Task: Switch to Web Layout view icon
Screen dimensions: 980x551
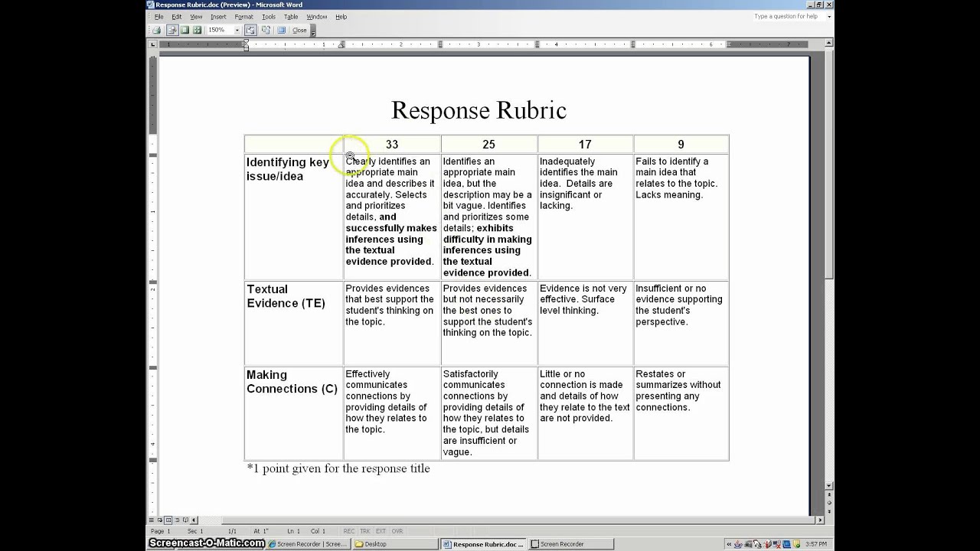Action: pos(161,520)
